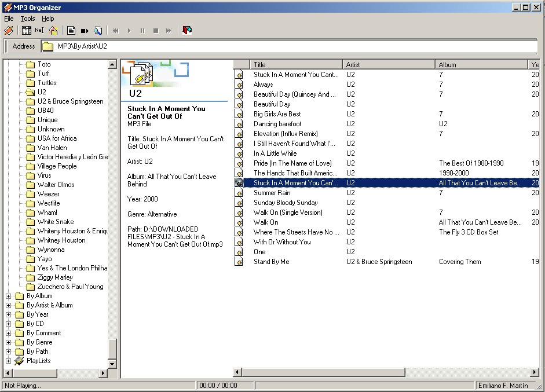Click the folder icon beside Whitney Houston
The height and width of the screenshot is (392, 545).
tap(31, 240)
